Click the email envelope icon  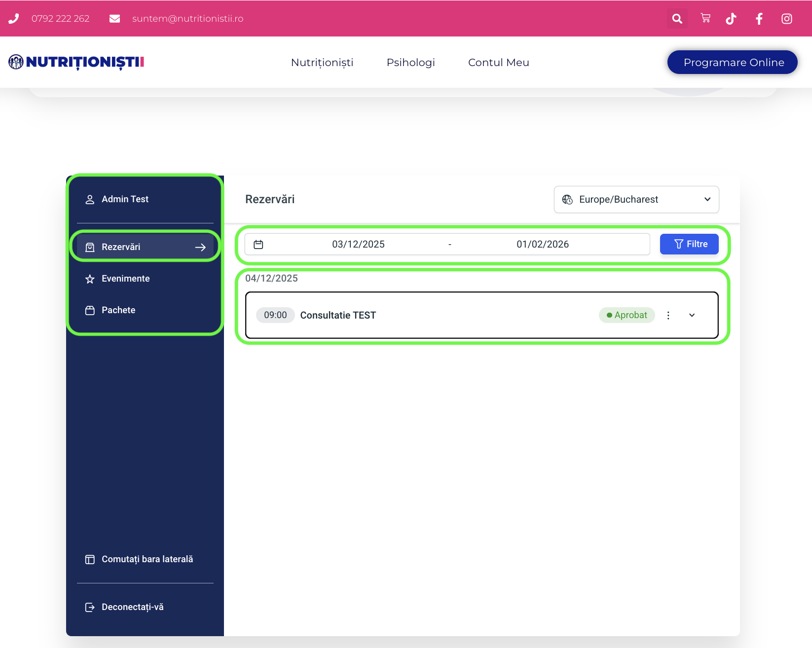pos(114,19)
